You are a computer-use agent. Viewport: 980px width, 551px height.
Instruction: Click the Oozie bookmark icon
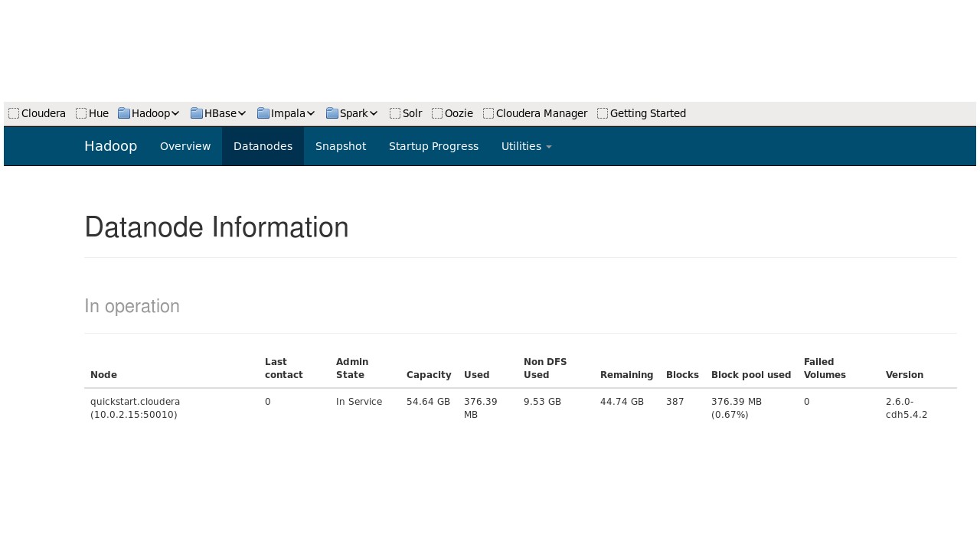(x=437, y=113)
